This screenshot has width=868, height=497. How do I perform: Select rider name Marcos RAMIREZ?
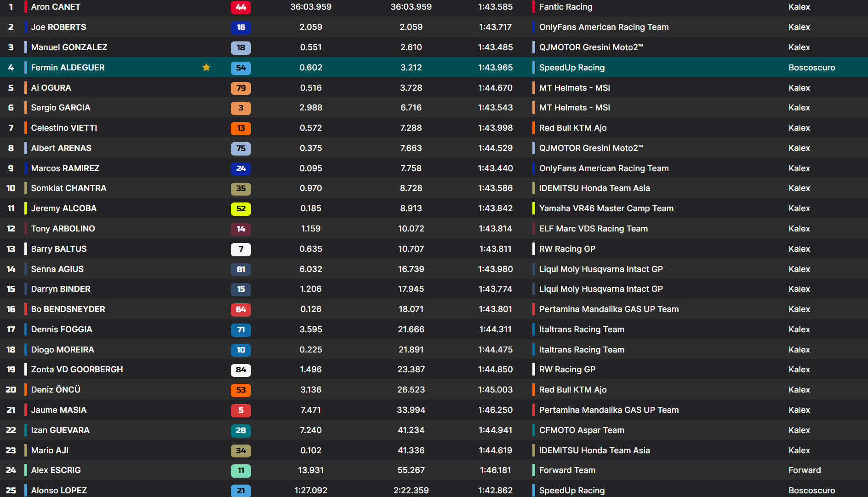[65, 168]
